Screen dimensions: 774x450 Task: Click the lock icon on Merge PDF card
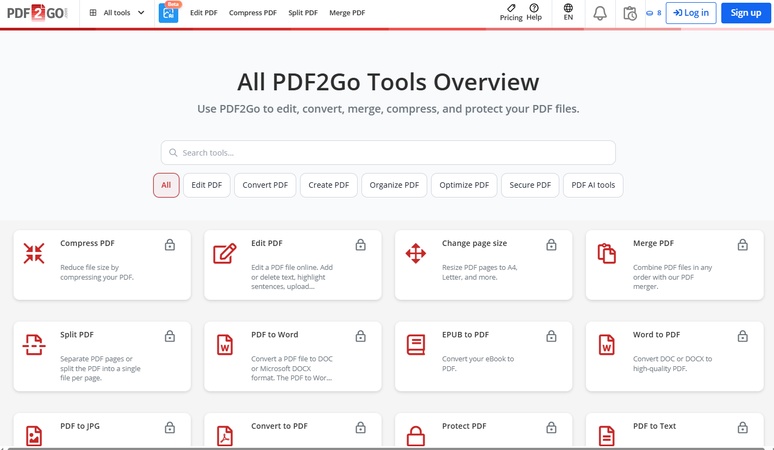[x=742, y=245]
